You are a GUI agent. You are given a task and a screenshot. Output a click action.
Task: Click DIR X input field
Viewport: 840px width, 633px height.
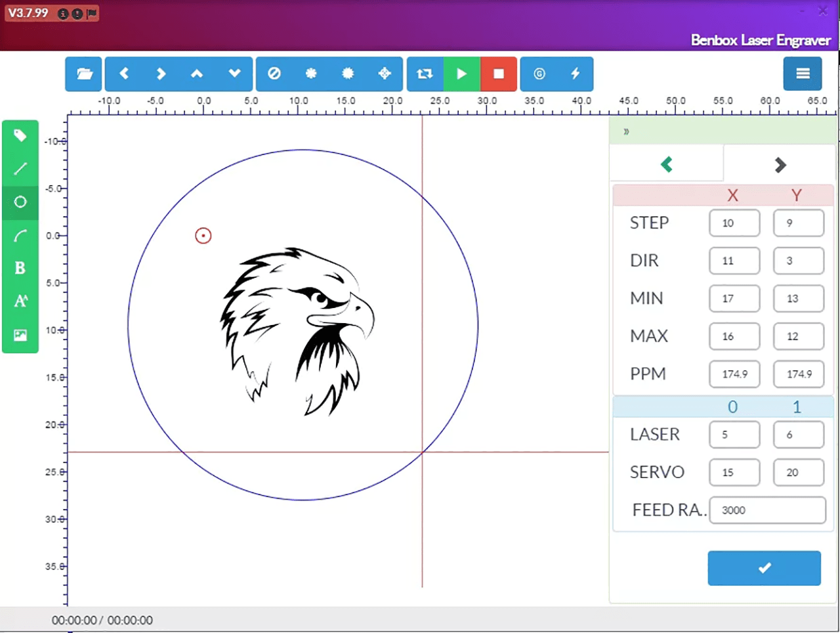pos(734,261)
